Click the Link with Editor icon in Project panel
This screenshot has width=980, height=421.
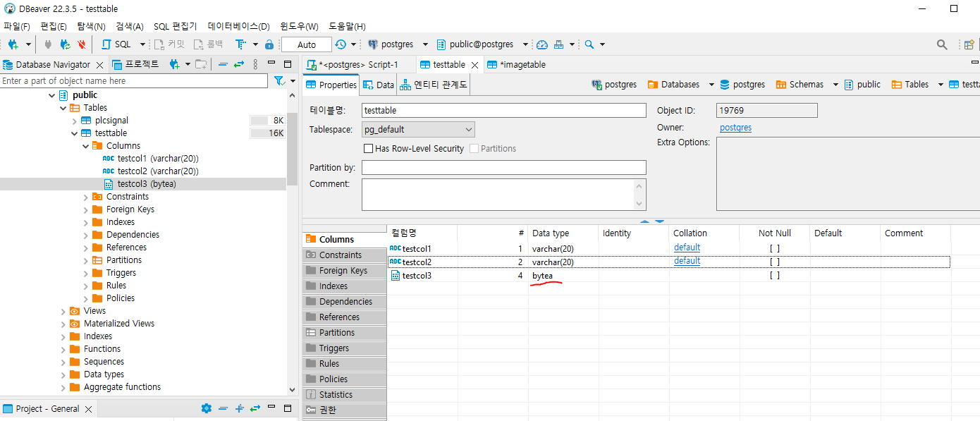[x=255, y=408]
